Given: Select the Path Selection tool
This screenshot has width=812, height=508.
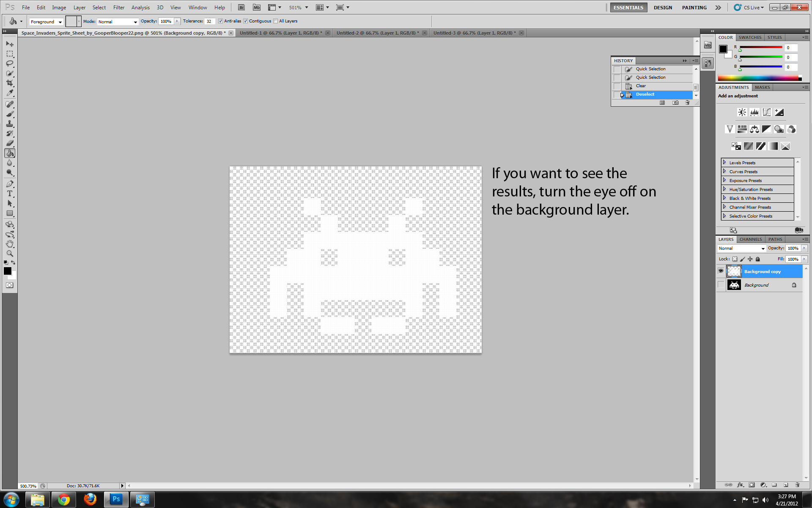Looking at the screenshot, I should tap(10, 203).
